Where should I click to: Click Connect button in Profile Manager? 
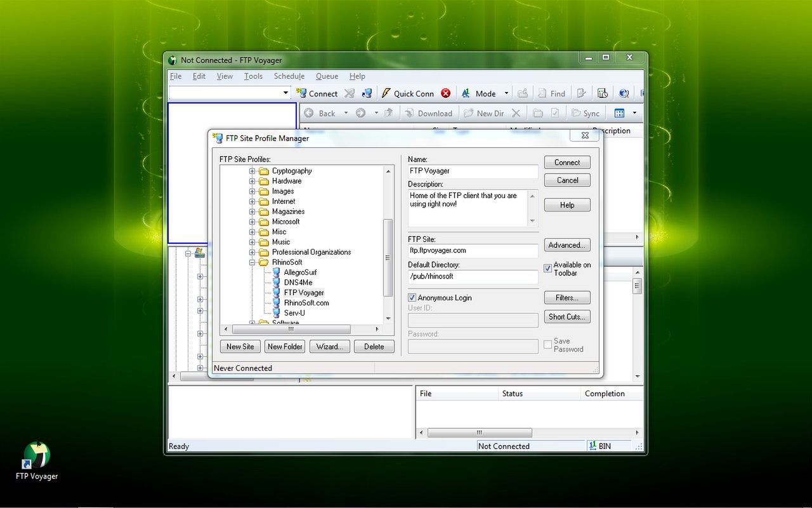point(567,163)
